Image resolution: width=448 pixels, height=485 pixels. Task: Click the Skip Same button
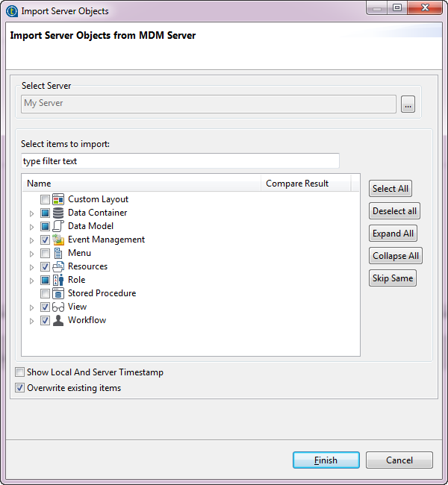pyautogui.click(x=392, y=278)
